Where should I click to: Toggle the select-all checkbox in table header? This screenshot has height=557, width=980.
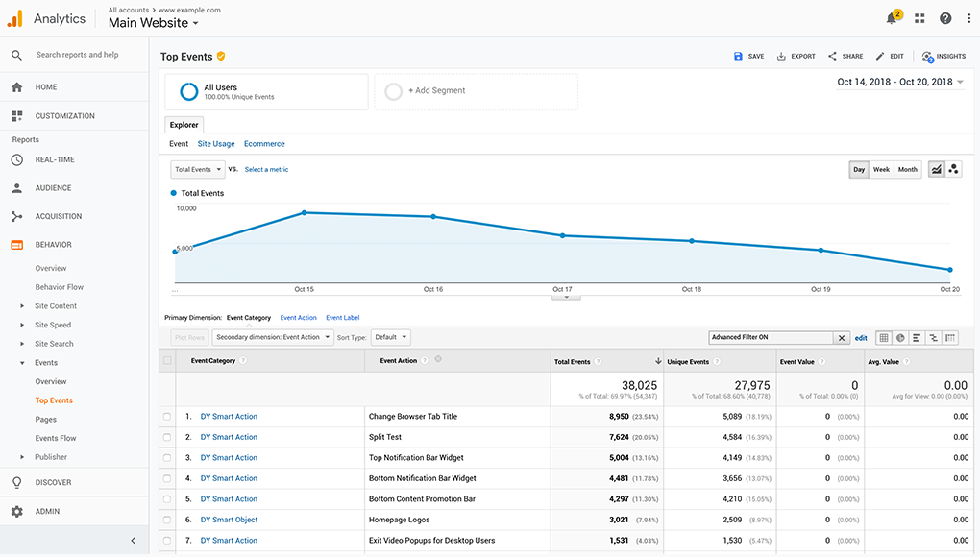(167, 361)
